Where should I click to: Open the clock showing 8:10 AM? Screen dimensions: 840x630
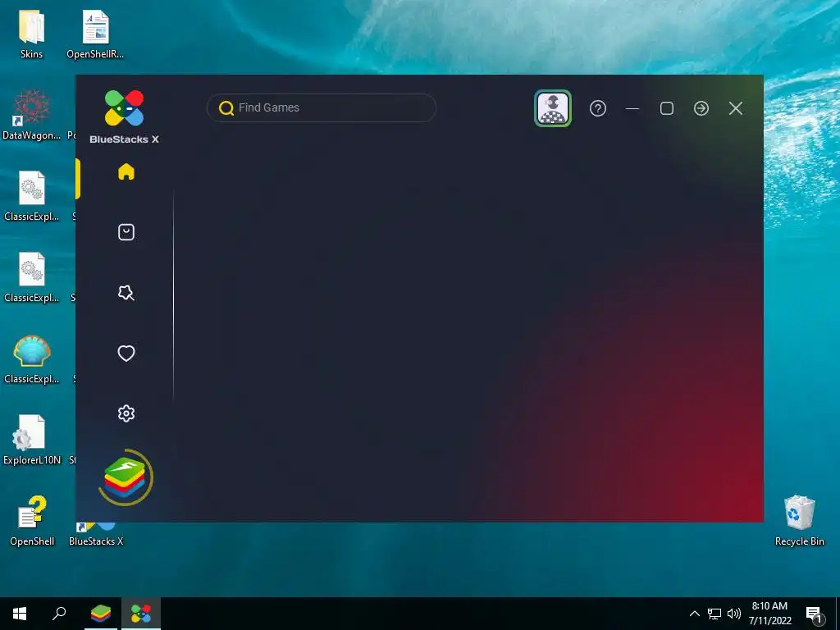[x=769, y=614]
